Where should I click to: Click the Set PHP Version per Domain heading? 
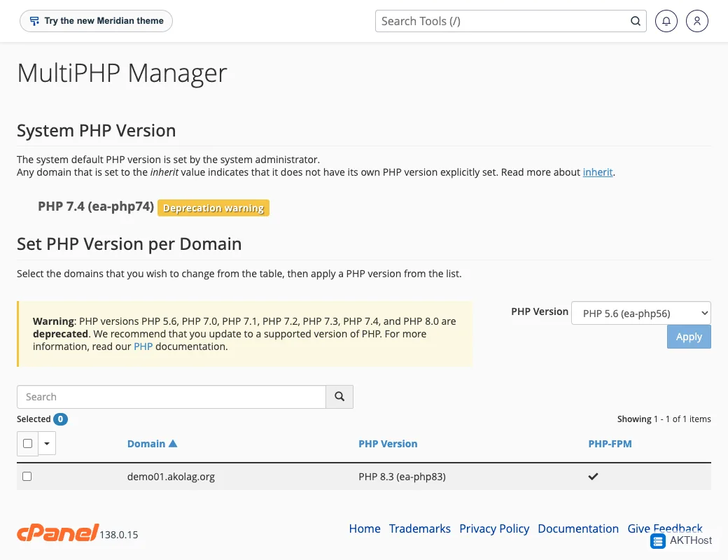click(129, 244)
